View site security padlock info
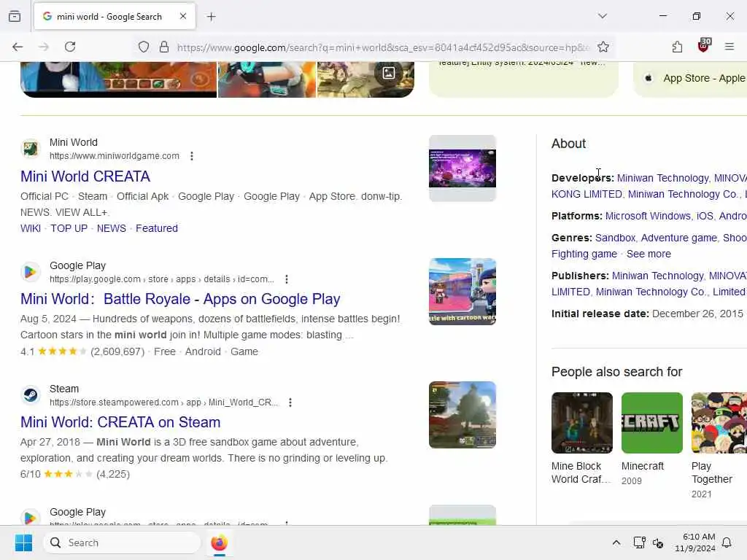The width and height of the screenshot is (747, 560). pos(164,47)
